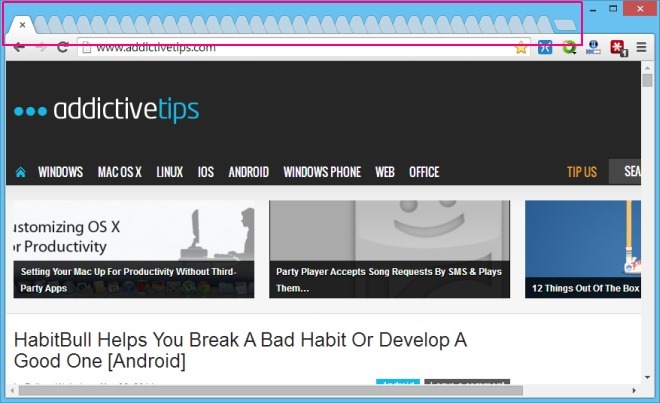This screenshot has height=403, width=660.
Task: Click the vertical scrollbar up arrow
Action: click(647, 67)
